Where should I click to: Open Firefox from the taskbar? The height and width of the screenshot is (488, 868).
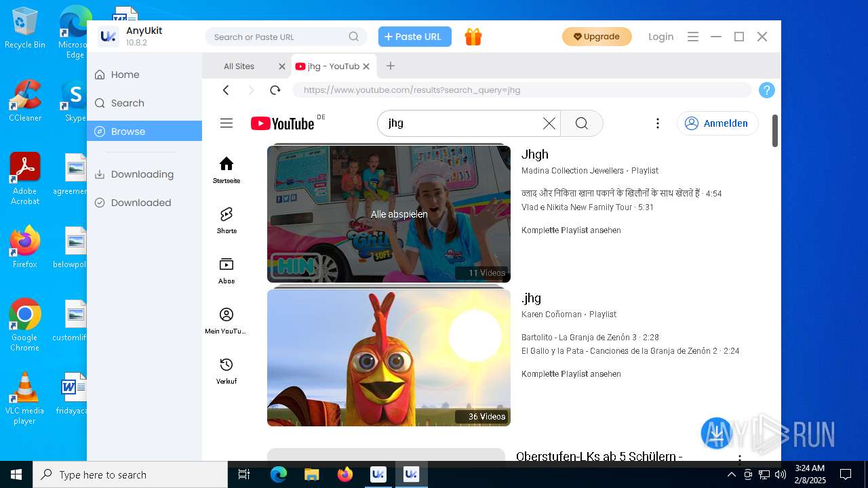pos(344,474)
